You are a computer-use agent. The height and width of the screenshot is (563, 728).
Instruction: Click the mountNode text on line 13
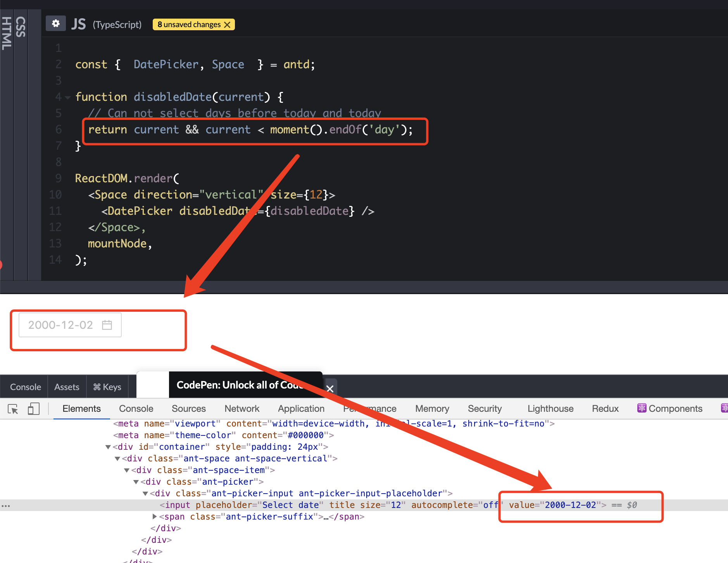point(117,244)
